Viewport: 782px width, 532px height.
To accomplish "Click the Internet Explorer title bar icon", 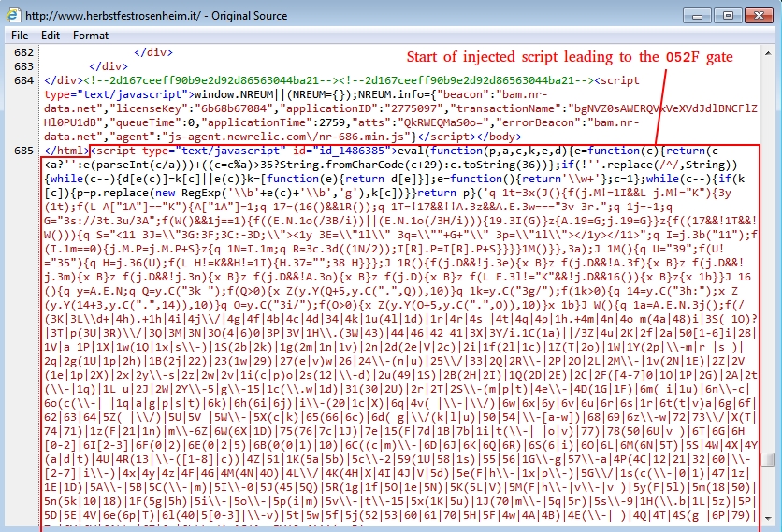I will click(13, 16).
